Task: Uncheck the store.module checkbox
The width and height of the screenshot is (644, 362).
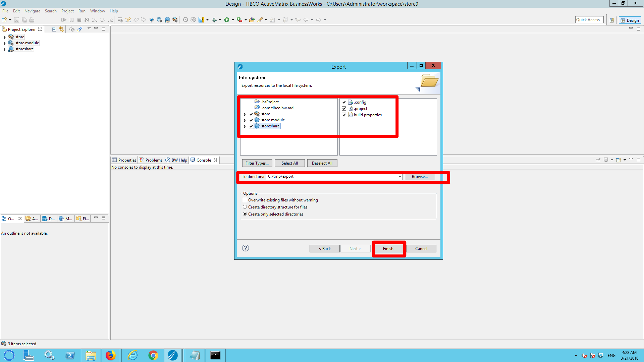Action: [251, 120]
